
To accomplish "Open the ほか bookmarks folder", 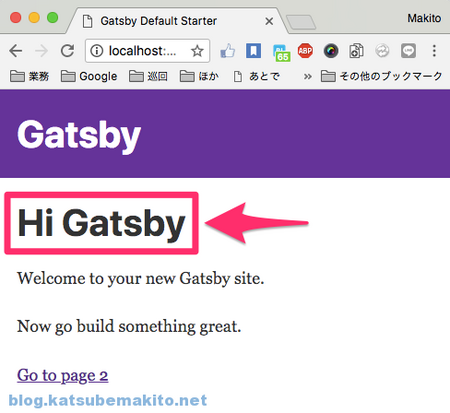I will (199, 76).
